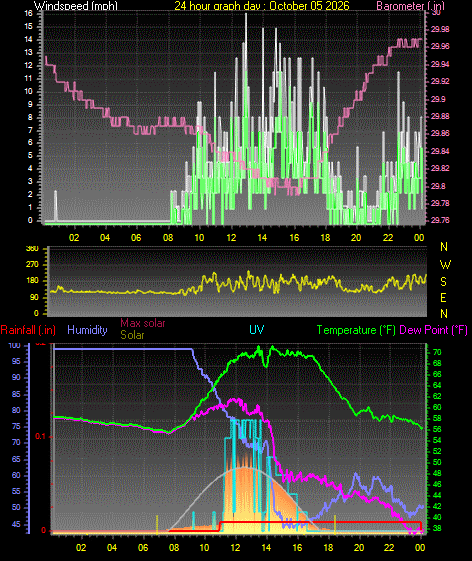The image size is (472, 561).
Task: Click the 22 hour label on the wind graph
Action: tap(388, 238)
